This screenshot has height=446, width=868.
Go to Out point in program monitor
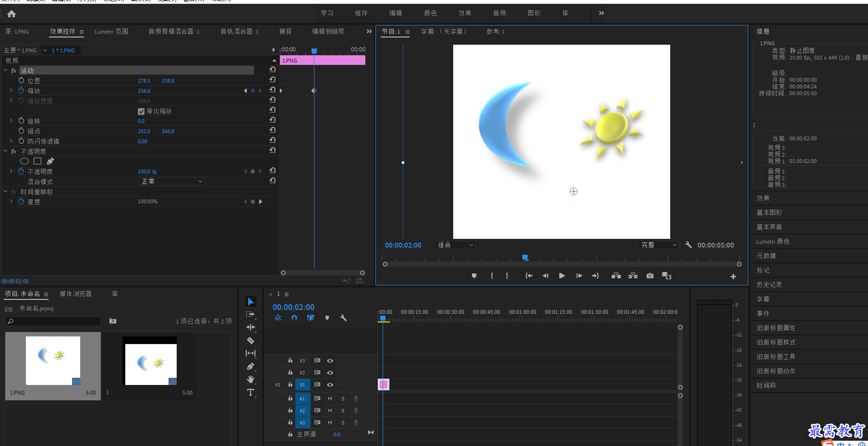595,276
